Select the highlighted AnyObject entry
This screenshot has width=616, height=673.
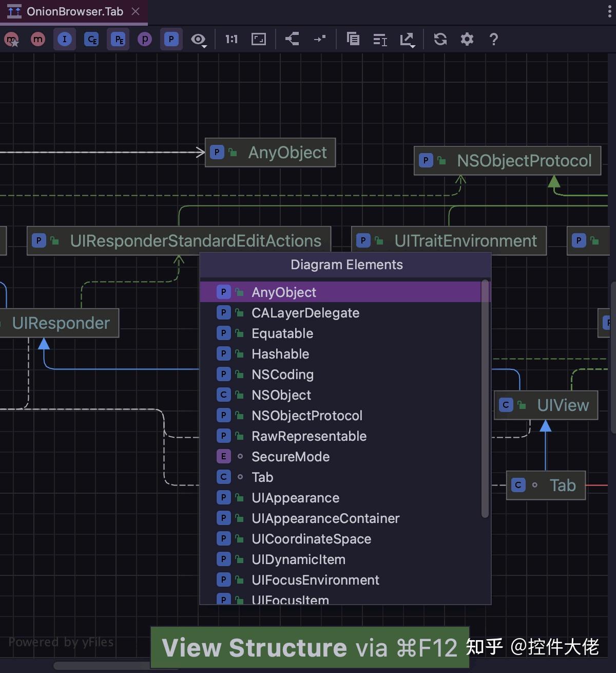click(x=284, y=292)
